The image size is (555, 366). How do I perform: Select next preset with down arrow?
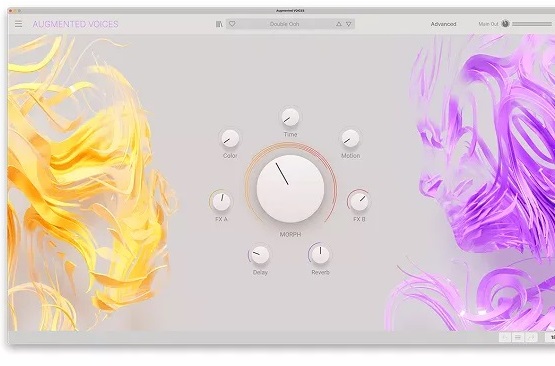tap(349, 24)
